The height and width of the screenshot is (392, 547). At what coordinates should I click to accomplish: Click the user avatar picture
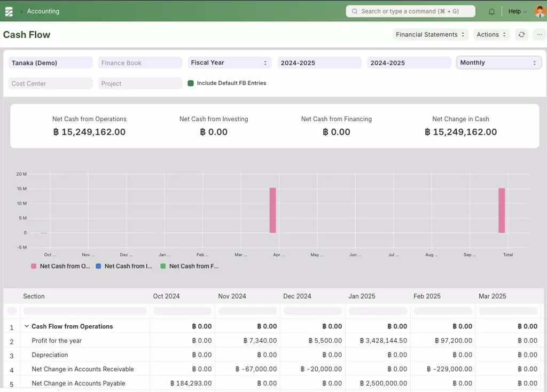pyautogui.click(x=540, y=11)
